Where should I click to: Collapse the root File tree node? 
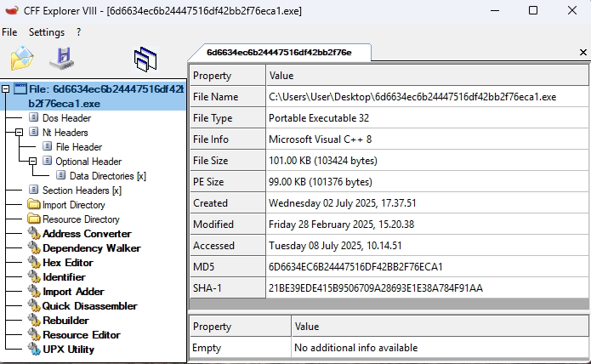pos(5,89)
